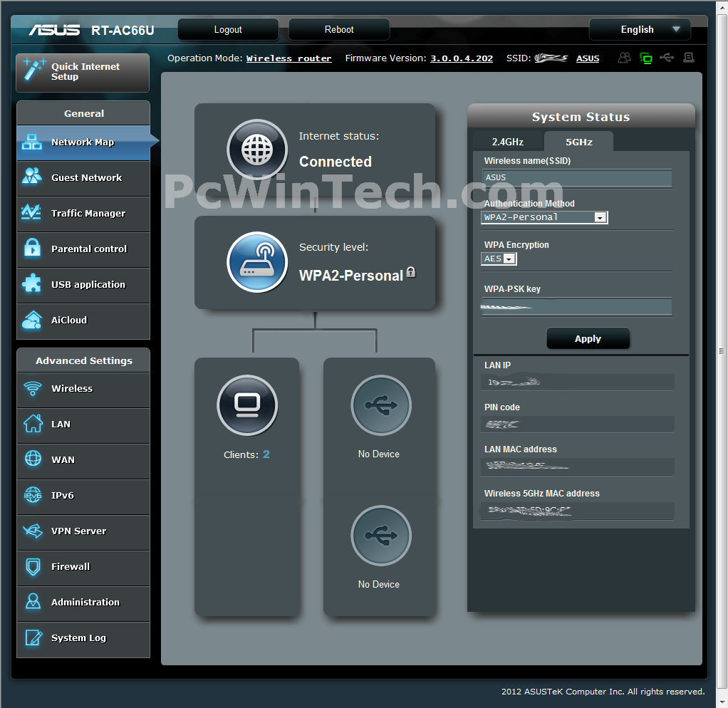The height and width of the screenshot is (708, 728).
Task: Open the Administration menu item
Action: coord(83,603)
